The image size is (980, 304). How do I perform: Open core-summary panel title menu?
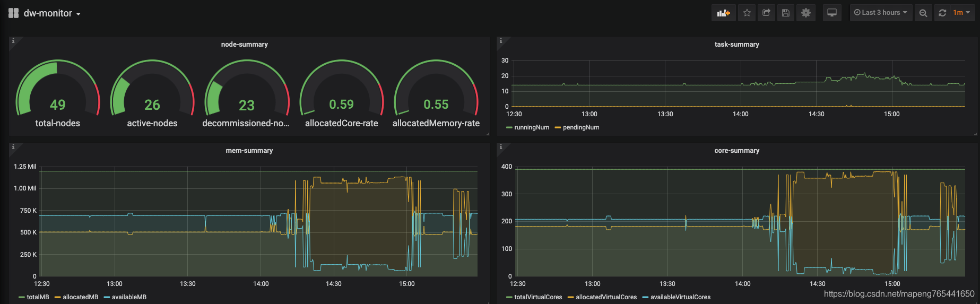coord(736,151)
